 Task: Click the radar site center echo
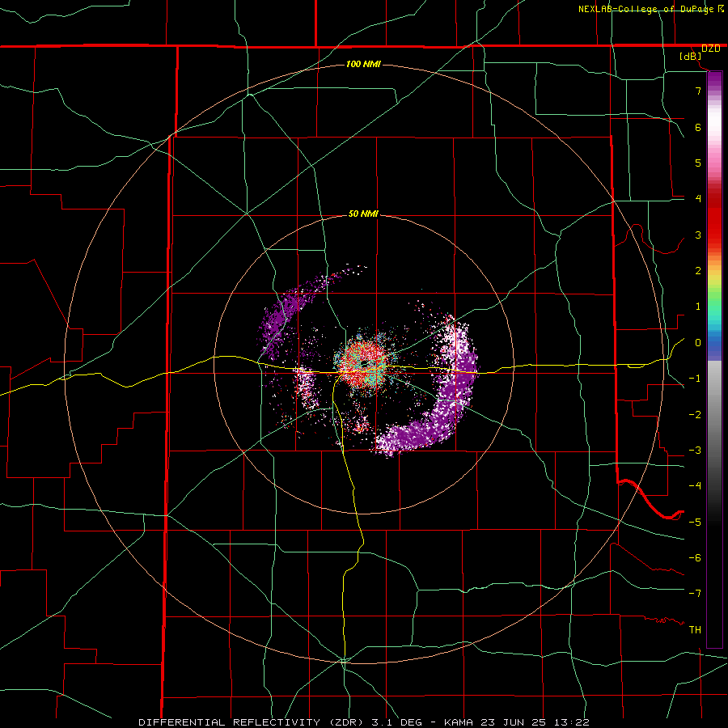(x=365, y=366)
